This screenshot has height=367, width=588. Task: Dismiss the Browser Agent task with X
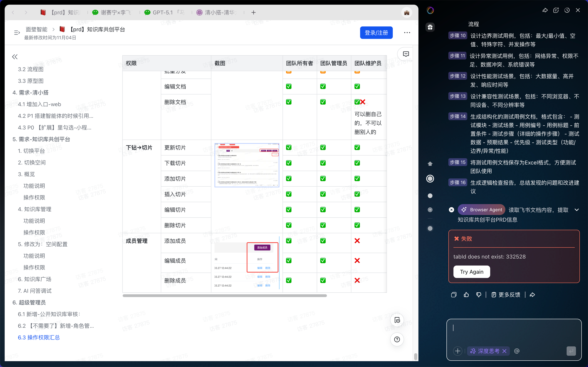pyautogui.click(x=451, y=210)
